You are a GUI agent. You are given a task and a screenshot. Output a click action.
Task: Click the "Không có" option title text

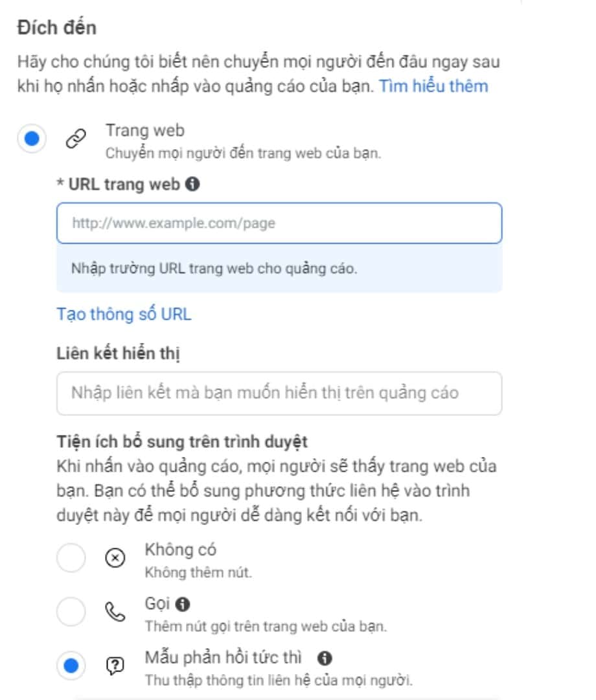pos(180,550)
